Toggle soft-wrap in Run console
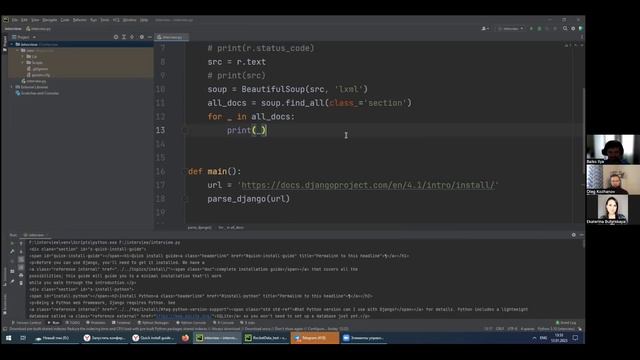The image size is (640, 360). tap(21, 260)
